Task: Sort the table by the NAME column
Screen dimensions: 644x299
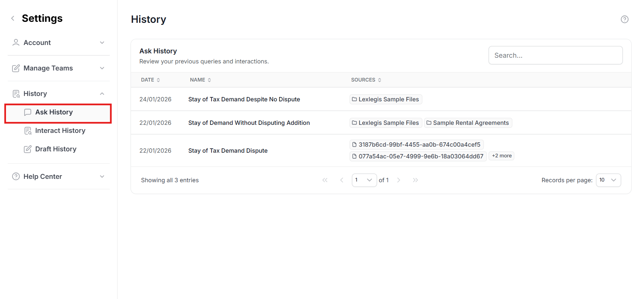Action: [x=200, y=80]
